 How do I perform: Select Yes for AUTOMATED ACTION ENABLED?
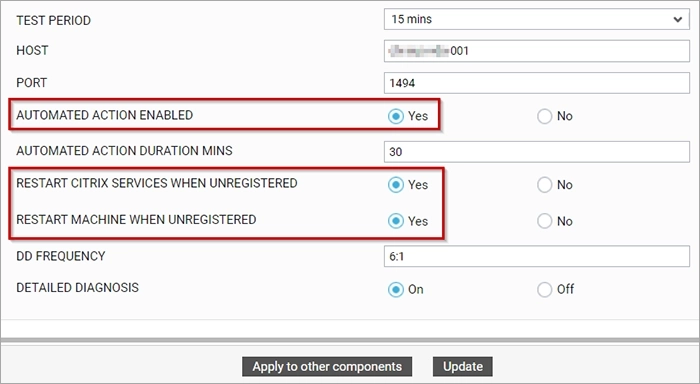click(x=396, y=116)
